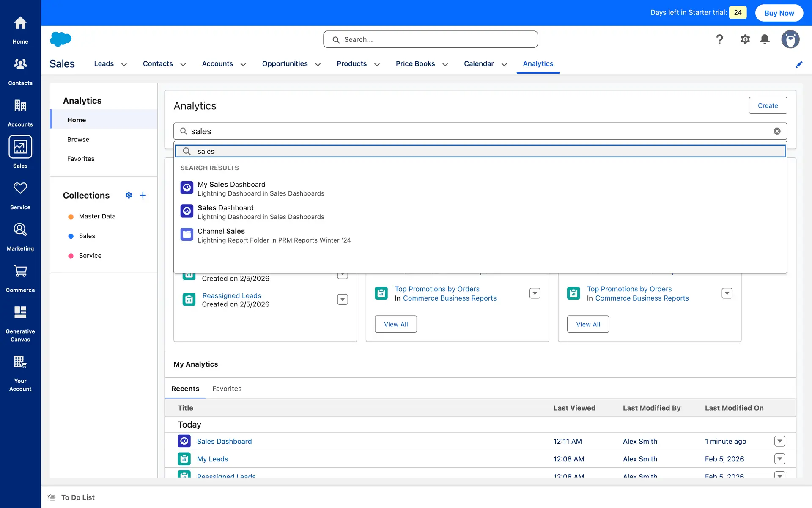Open the orange Master Data collection
Screen dimensions: 812x508
[x=97, y=216]
